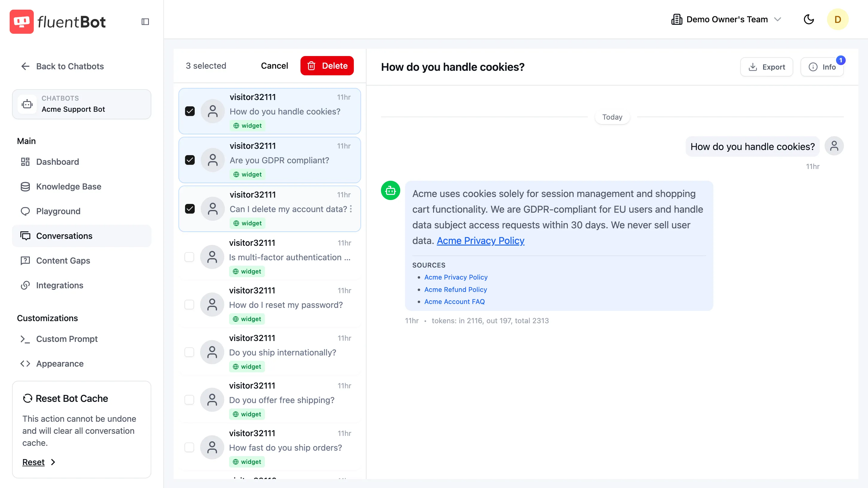Check the 'How fast do you ship orders?' conversation
This screenshot has width=868, height=488.
(x=189, y=448)
